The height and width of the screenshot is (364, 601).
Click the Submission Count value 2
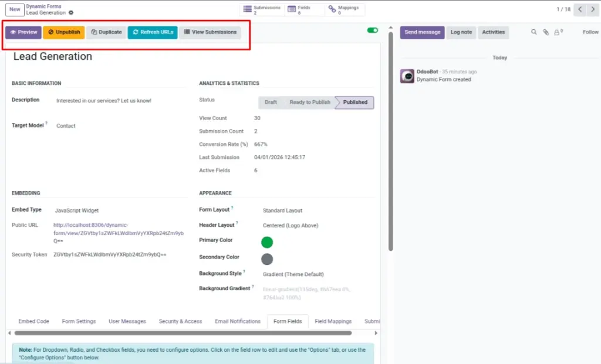click(x=256, y=131)
